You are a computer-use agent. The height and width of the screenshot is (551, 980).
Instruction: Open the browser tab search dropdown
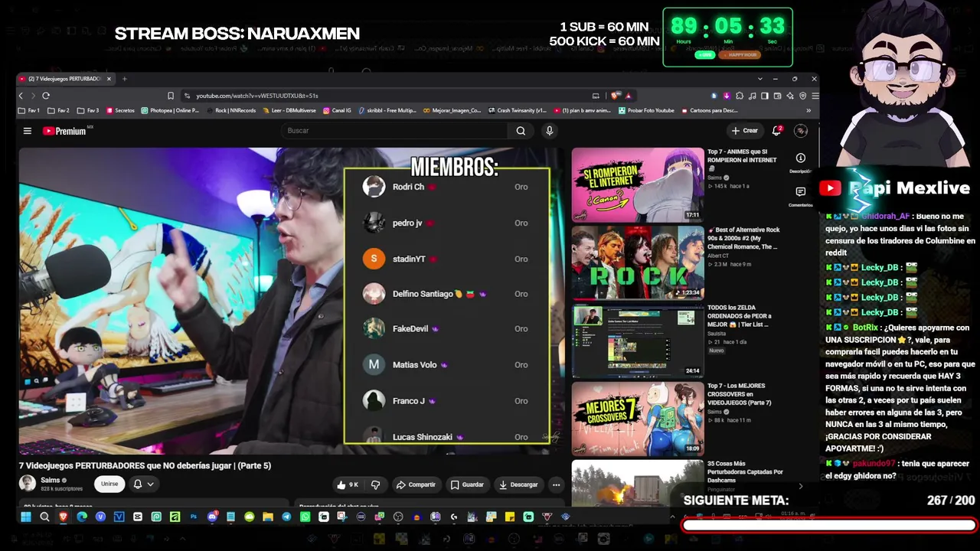click(x=760, y=79)
